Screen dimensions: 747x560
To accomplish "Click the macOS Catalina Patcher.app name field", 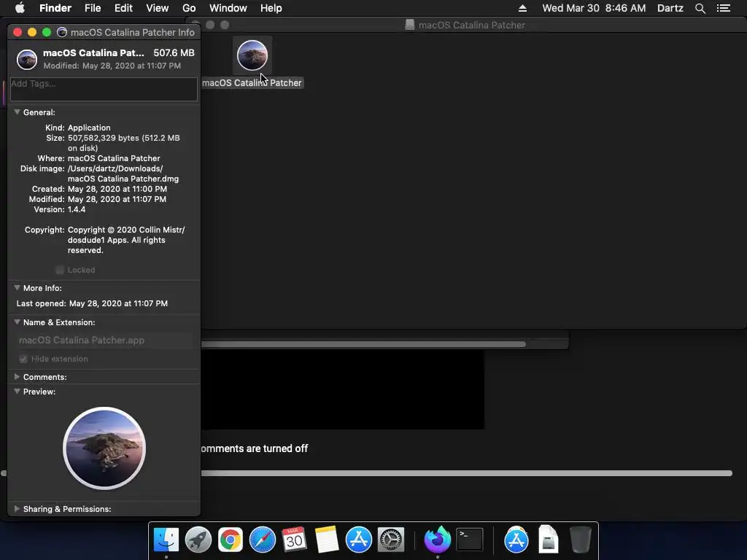I will (x=104, y=340).
